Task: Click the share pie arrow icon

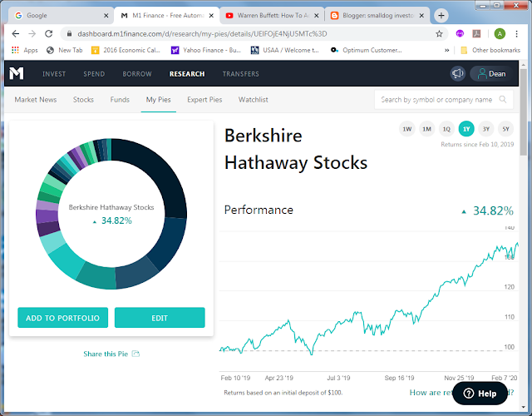Action: (135, 354)
